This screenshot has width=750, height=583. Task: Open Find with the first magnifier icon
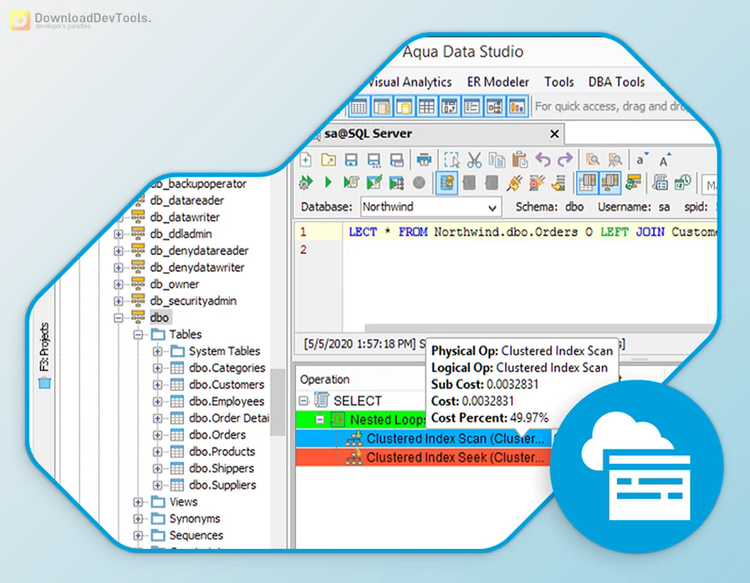(x=593, y=160)
